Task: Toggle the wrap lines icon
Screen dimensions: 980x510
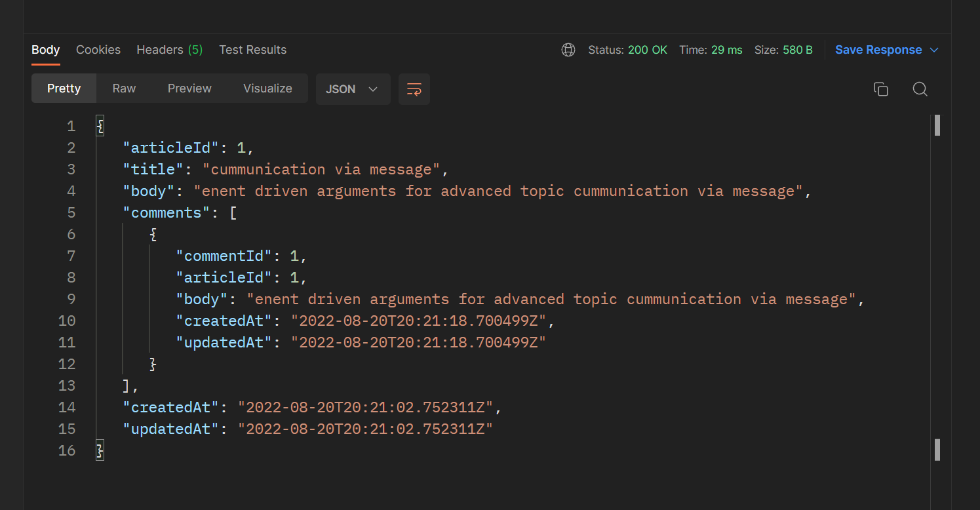Action: click(x=414, y=89)
